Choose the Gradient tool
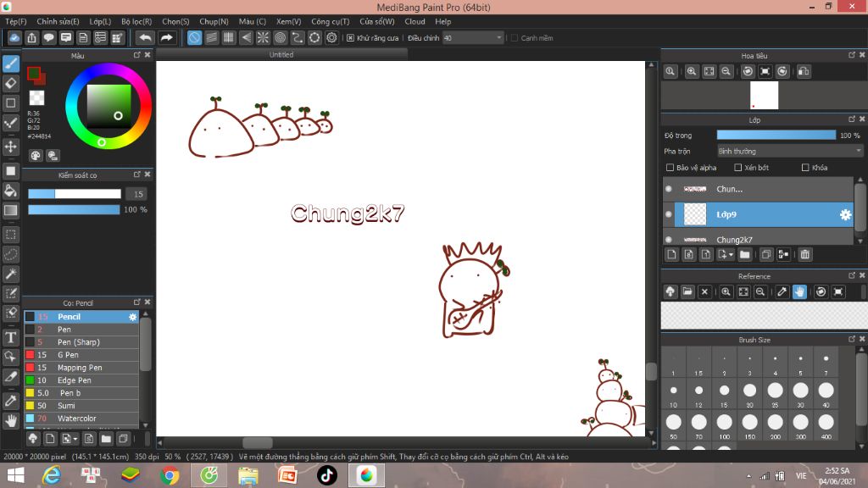The image size is (868, 488). 11,210
